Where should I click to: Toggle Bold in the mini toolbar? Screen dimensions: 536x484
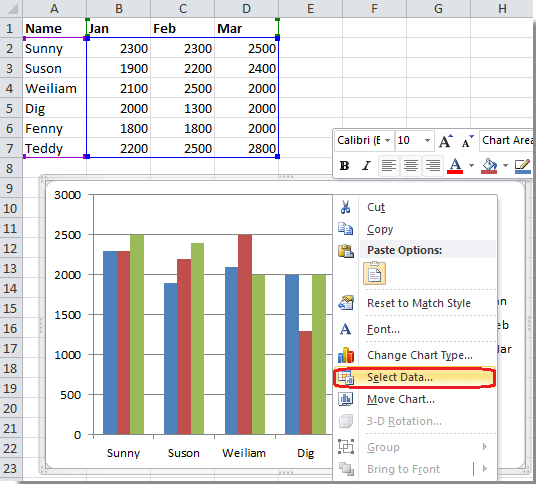(x=344, y=166)
